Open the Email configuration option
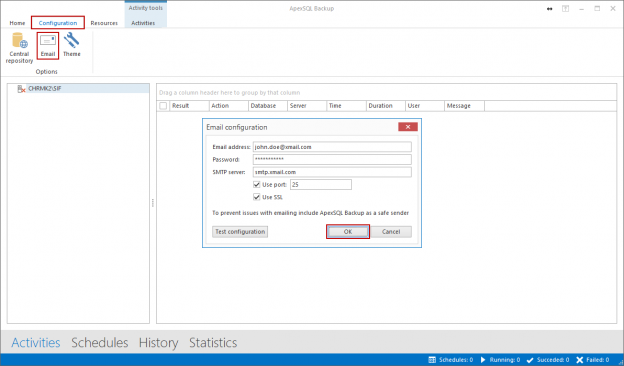Viewport: 624px width, 366px height. 48,46
